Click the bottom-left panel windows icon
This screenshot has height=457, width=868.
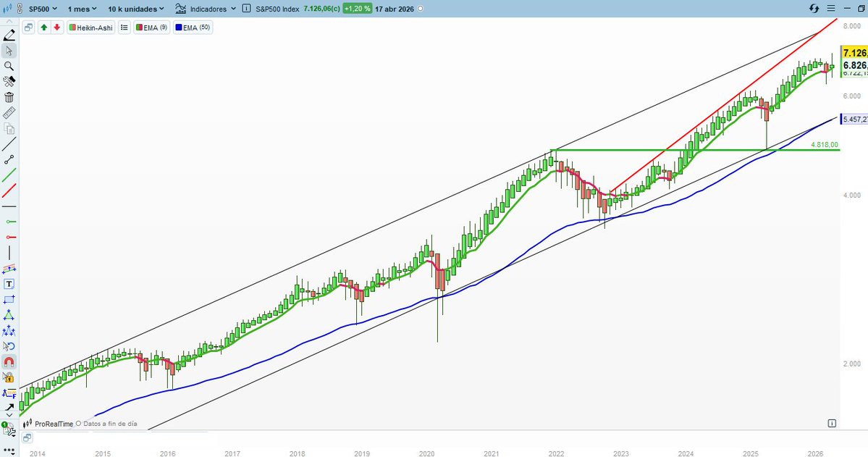pos(27,437)
